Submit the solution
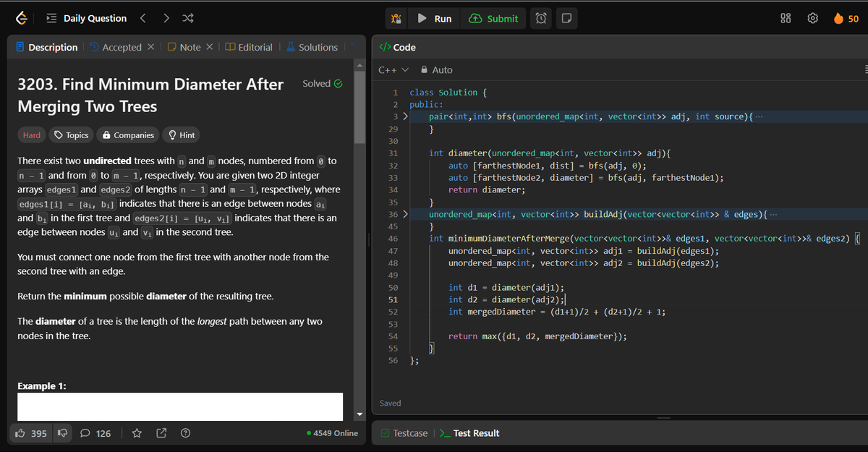868x452 pixels. click(493, 19)
